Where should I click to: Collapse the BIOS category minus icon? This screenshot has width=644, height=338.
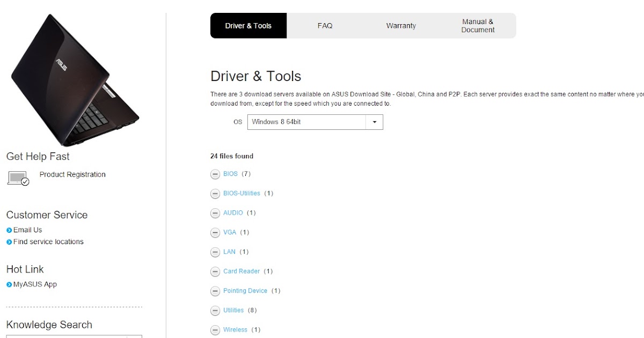[x=215, y=174]
